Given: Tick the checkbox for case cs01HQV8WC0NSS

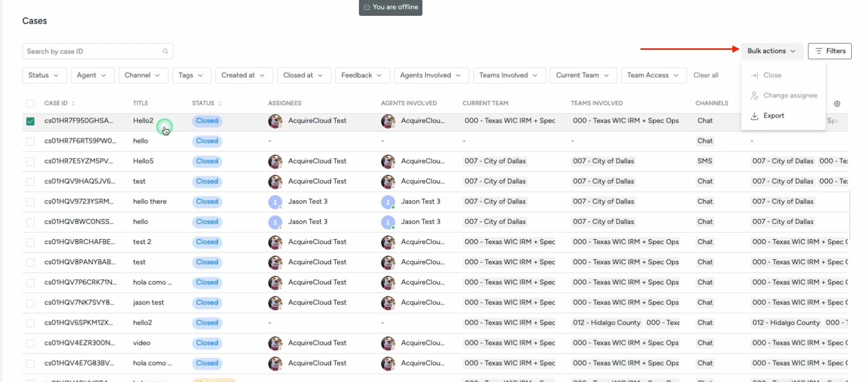Looking at the screenshot, I should tap(31, 222).
